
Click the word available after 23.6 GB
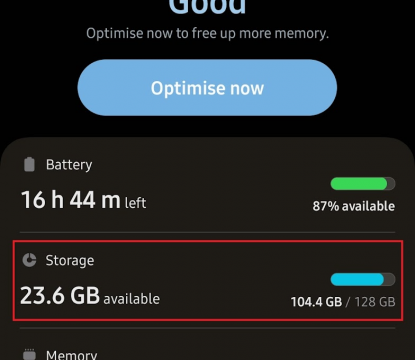pyautogui.click(x=132, y=299)
